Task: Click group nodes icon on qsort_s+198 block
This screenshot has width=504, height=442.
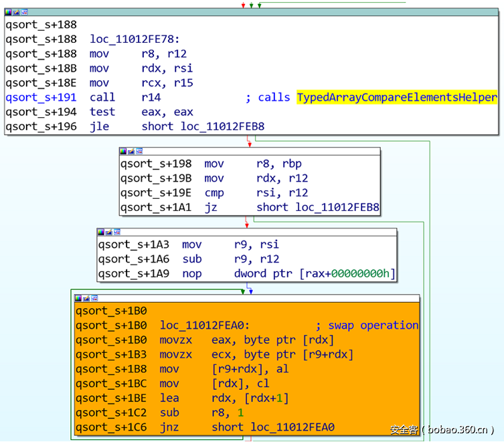Action: coord(139,152)
